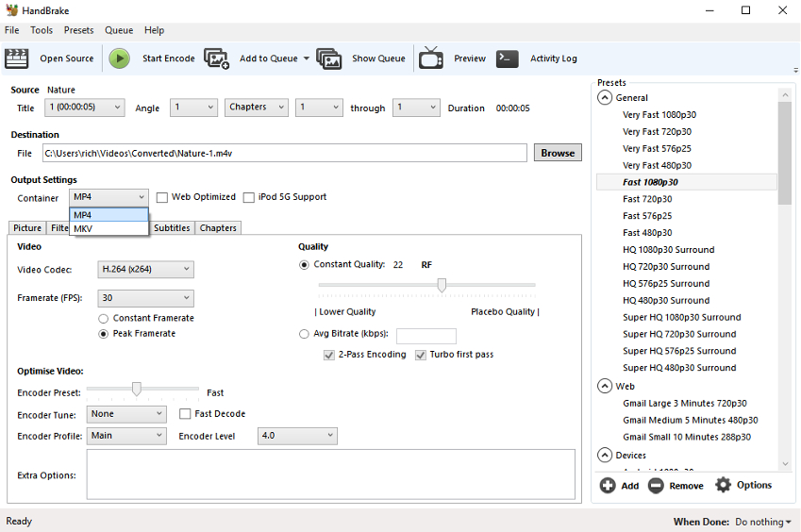This screenshot has height=532, width=801.
Task: Open the File menu
Action: pyautogui.click(x=11, y=30)
